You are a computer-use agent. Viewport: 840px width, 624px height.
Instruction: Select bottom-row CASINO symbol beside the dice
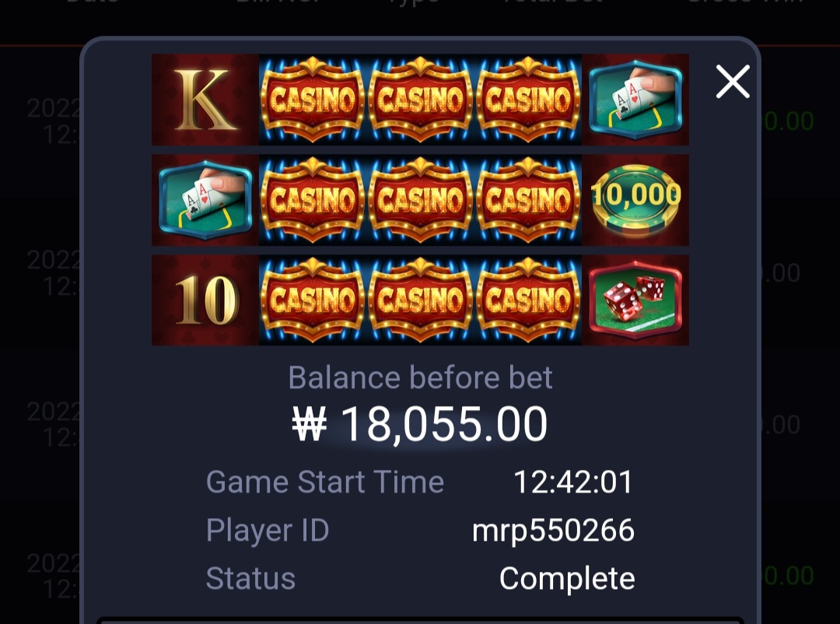tap(528, 300)
